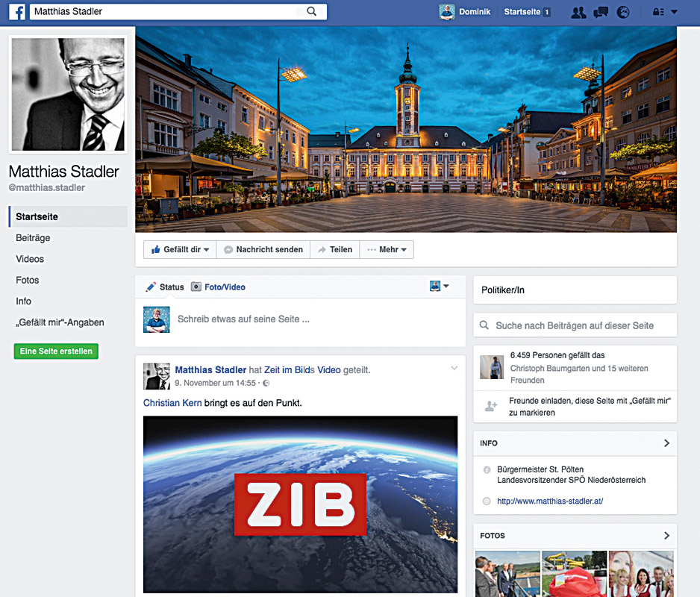Image resolution: width=700 pixels, height=597 pixels.
Task: Click the friend avatar beside the like count
Action: (x=492, y=367)
